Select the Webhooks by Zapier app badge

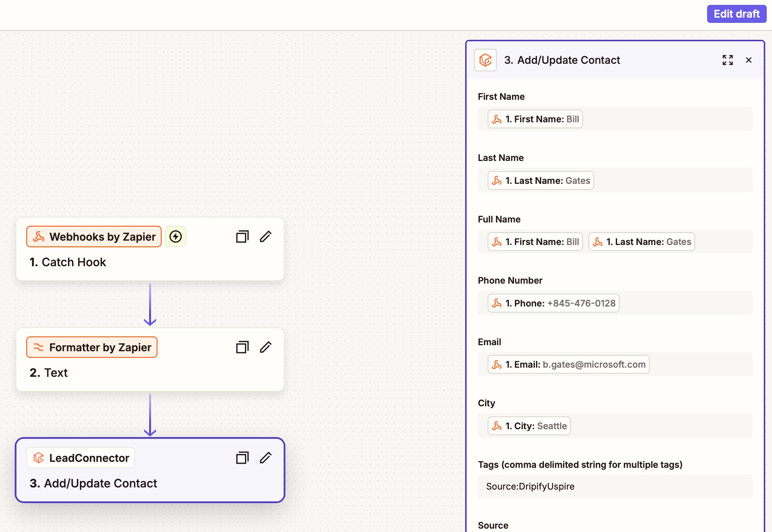tap(94, 237)
